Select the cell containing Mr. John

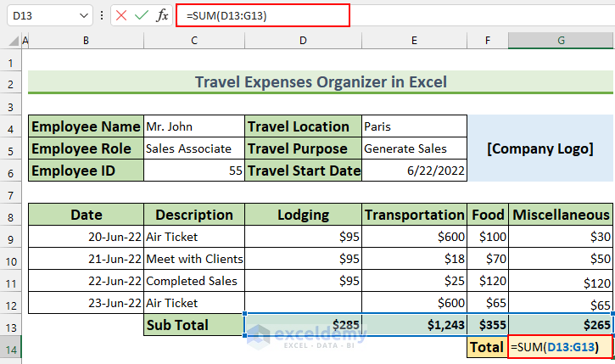194,126
